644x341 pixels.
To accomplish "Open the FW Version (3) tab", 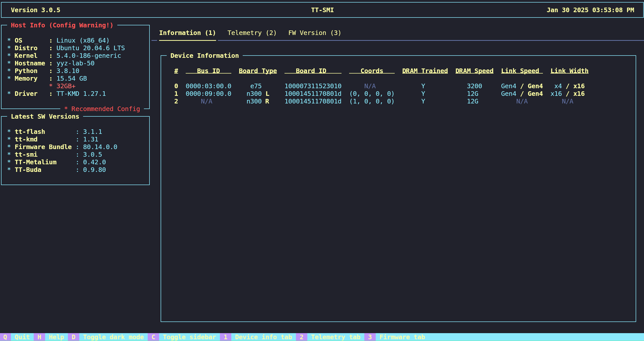I will coord(315,33).
